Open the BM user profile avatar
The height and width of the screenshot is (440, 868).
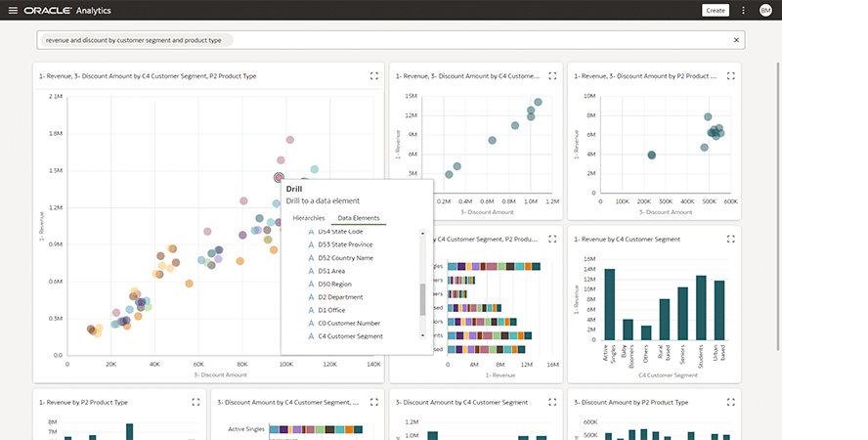click(765, 10)
